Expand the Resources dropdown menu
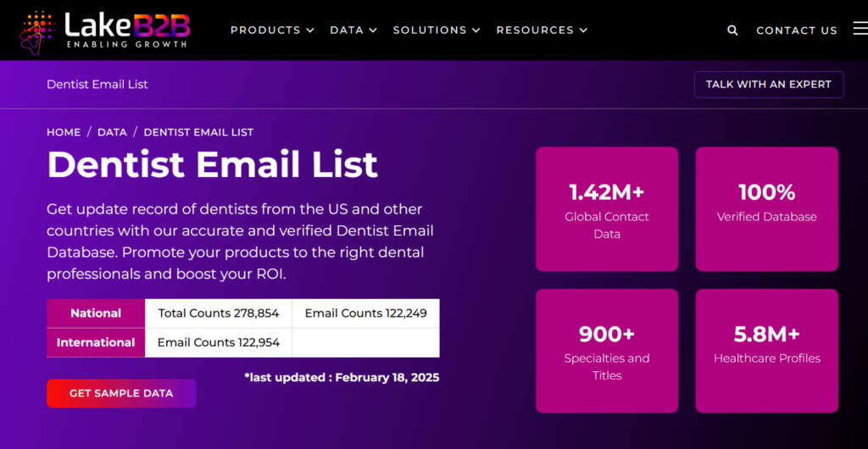Image resolution: width=868 pixels, height=449 pixels. 542,30
